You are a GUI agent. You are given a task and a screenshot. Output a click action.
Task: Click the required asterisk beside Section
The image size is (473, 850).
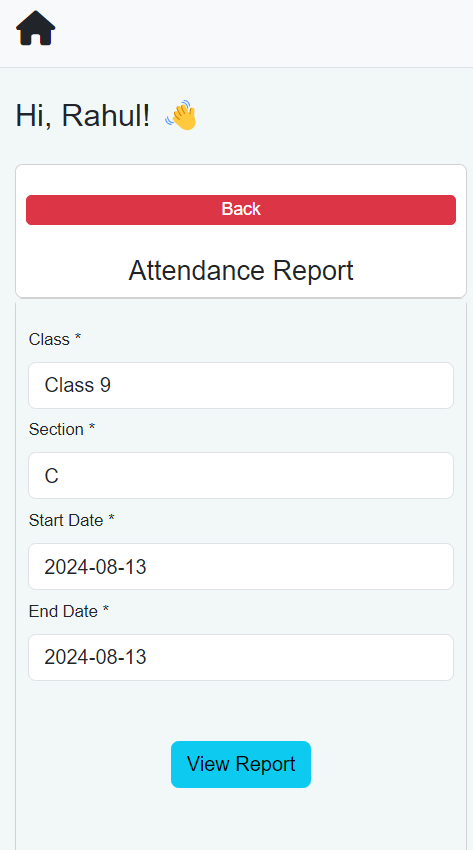pos(92,428)
